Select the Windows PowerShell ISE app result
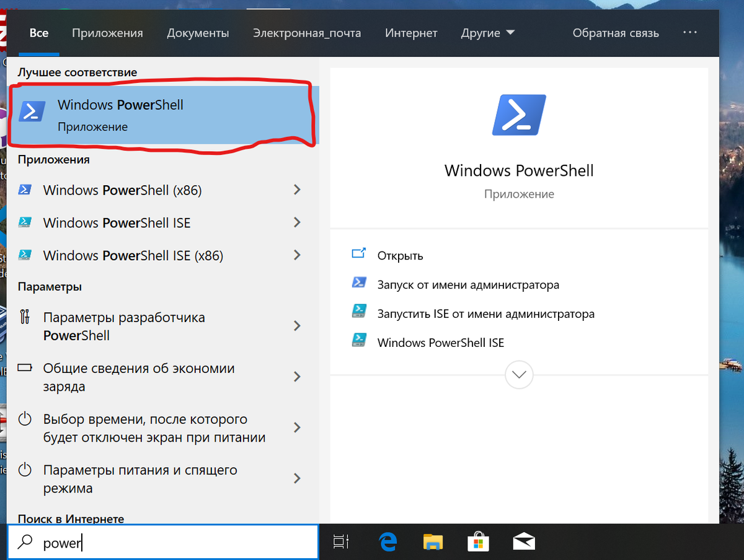 coord(164,222)
